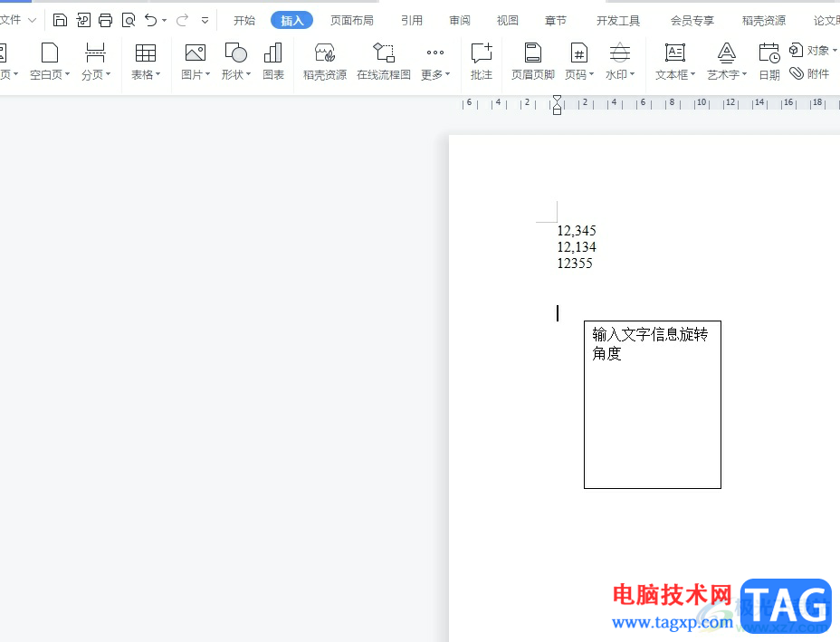
Task: Click the 附件 attachment button
Action: 809,73
